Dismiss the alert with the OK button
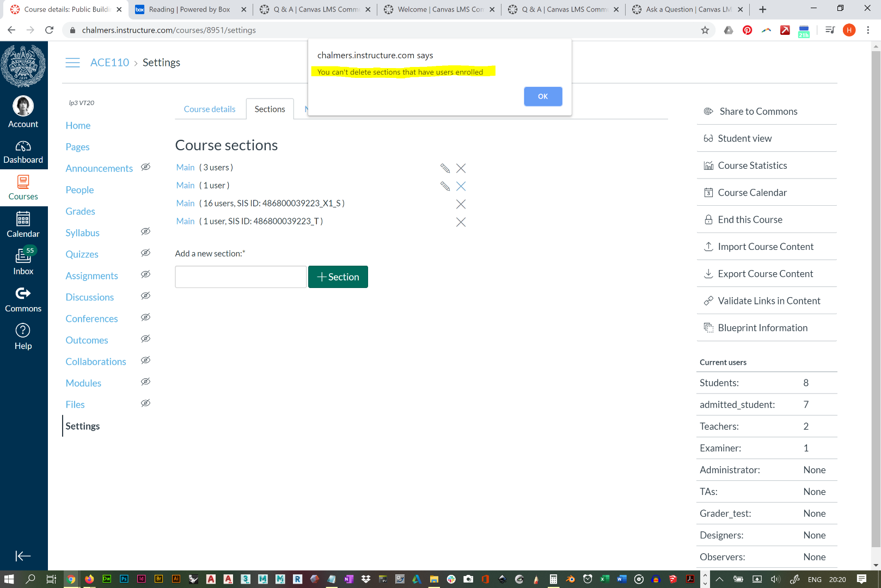Screen dimensions: 881x588 pyautogui.click(x=543, y=96)
